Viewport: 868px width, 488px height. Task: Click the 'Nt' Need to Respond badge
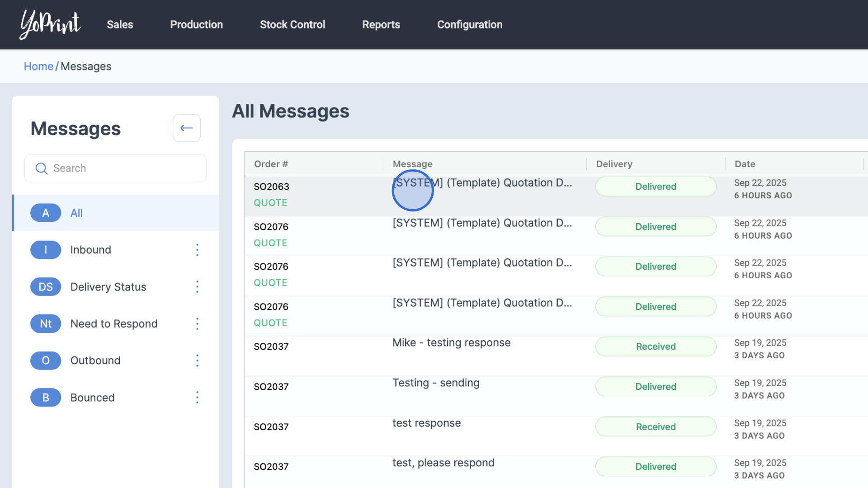pyautogui.click(x=46, y=324)
